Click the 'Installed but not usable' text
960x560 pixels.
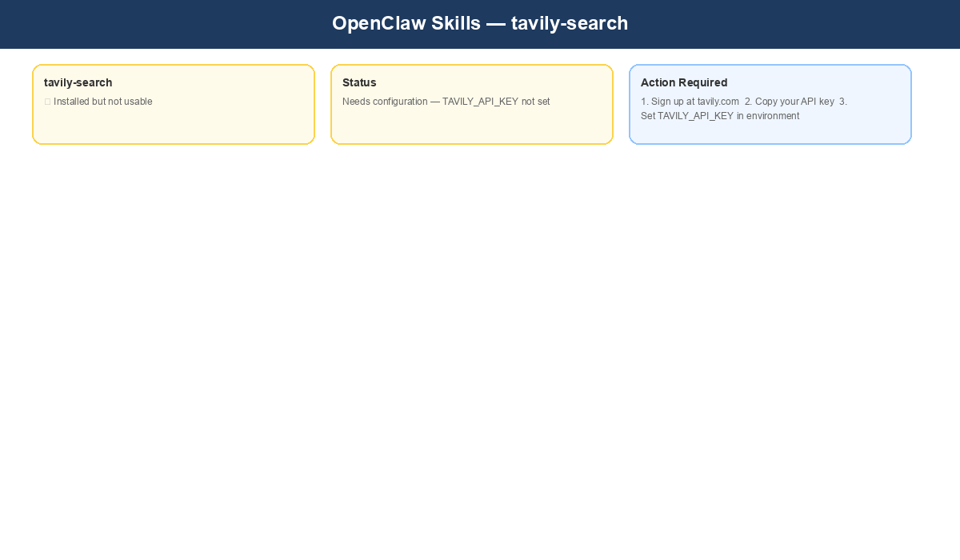tap(102, 102)
